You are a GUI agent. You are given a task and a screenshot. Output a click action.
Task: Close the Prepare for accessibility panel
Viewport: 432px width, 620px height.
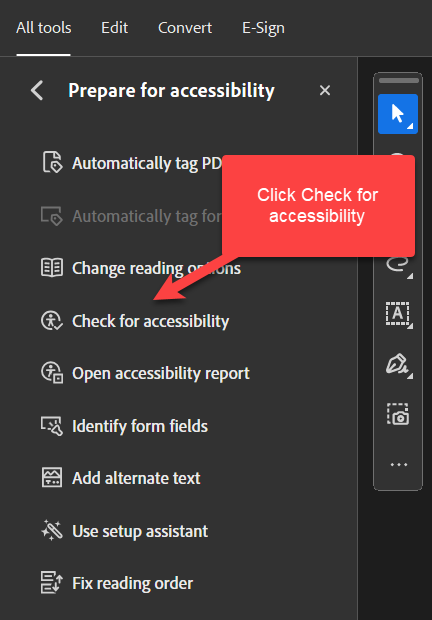325,91
